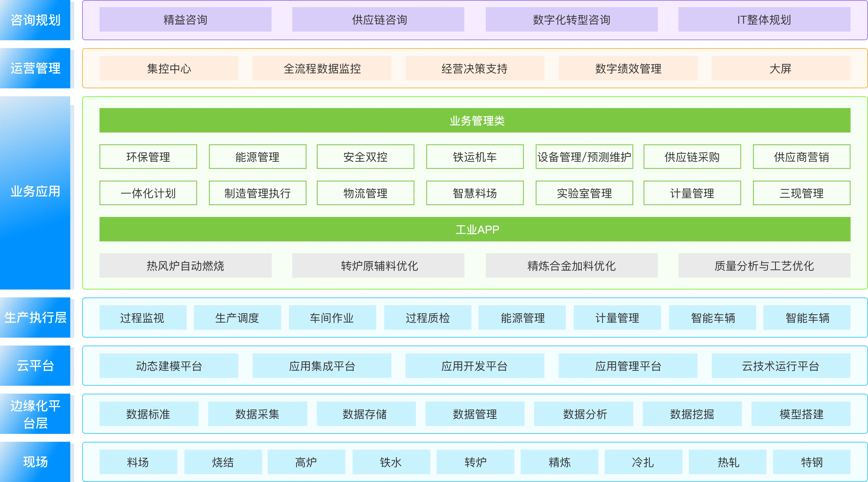
Task: Click the 高炉 site block
Action: (x=306, y=462)
